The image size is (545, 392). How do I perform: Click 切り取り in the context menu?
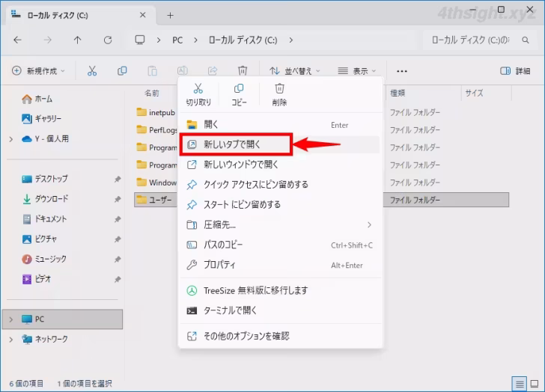[x=198, y=94]
